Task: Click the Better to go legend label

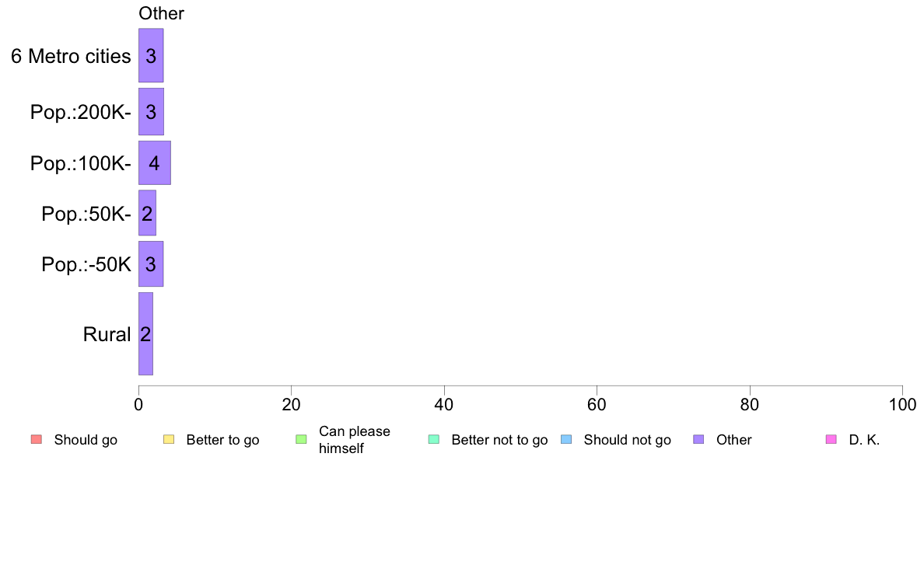Action: 222,440
